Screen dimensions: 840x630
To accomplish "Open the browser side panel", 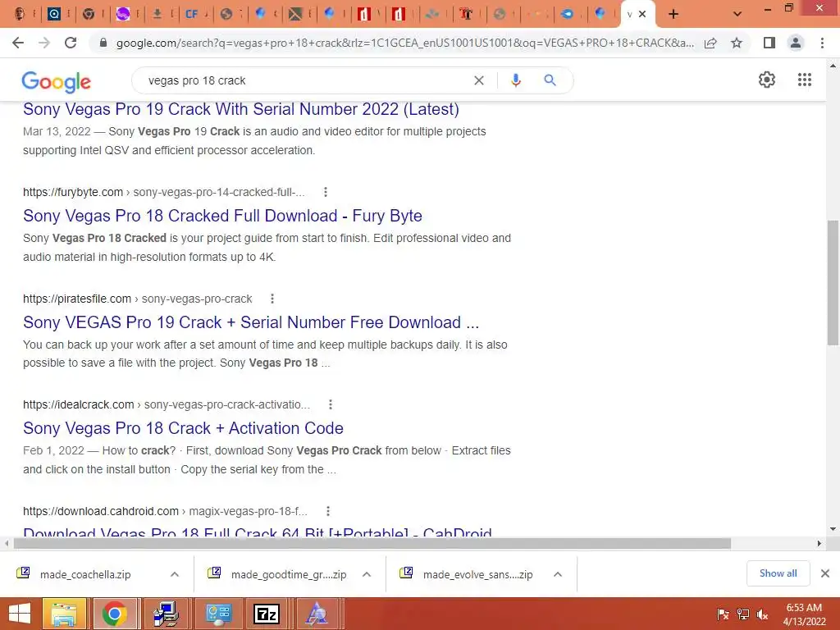I will coord(769,43).
